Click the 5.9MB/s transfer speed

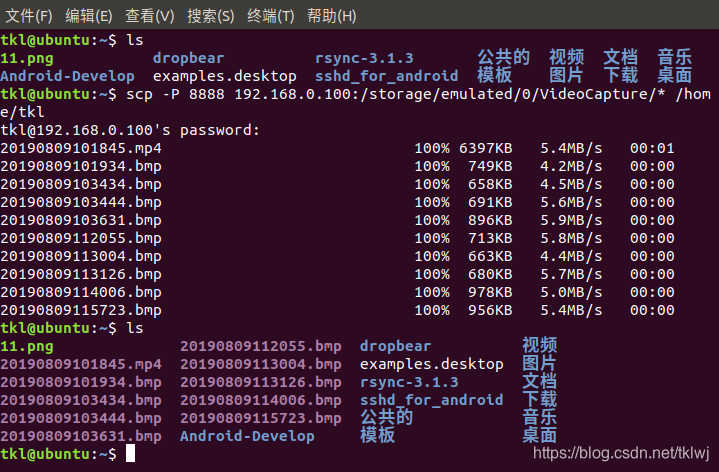point(571,220)
